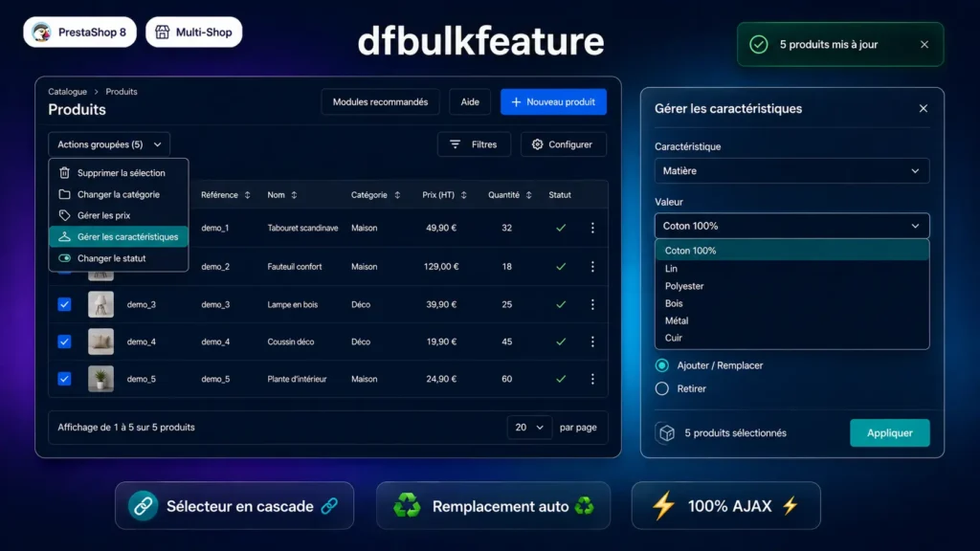Image resolution: width=980 pixels, height=551 pixels.
Task: Sort by Catégorie column arrows
Action: [x=397, y=195]
